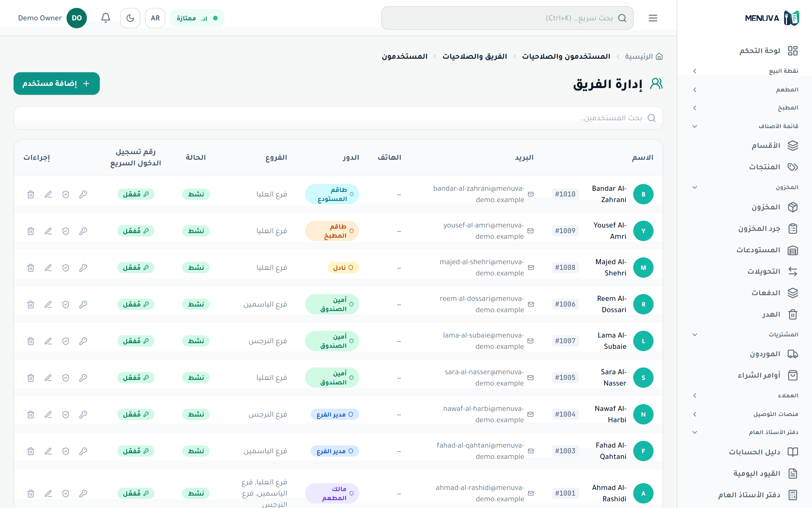
Task: Toggle dark mode moon button
Action: point(130,18)
